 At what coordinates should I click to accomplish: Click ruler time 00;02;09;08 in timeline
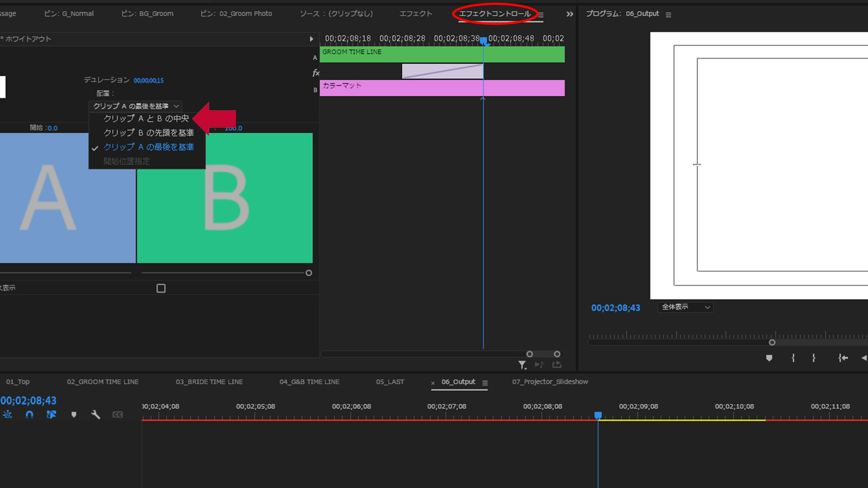[x=638, y=406]
